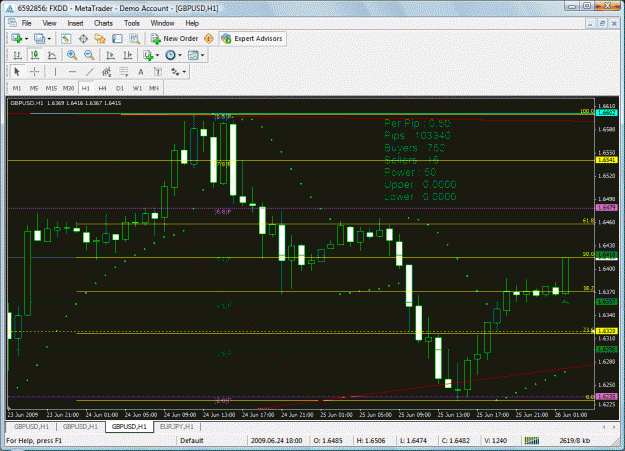The height and width of the screenshot is (451, 625).
Task: Toggle the Data Window crosshair-target icon
Action: click(83, 39)
